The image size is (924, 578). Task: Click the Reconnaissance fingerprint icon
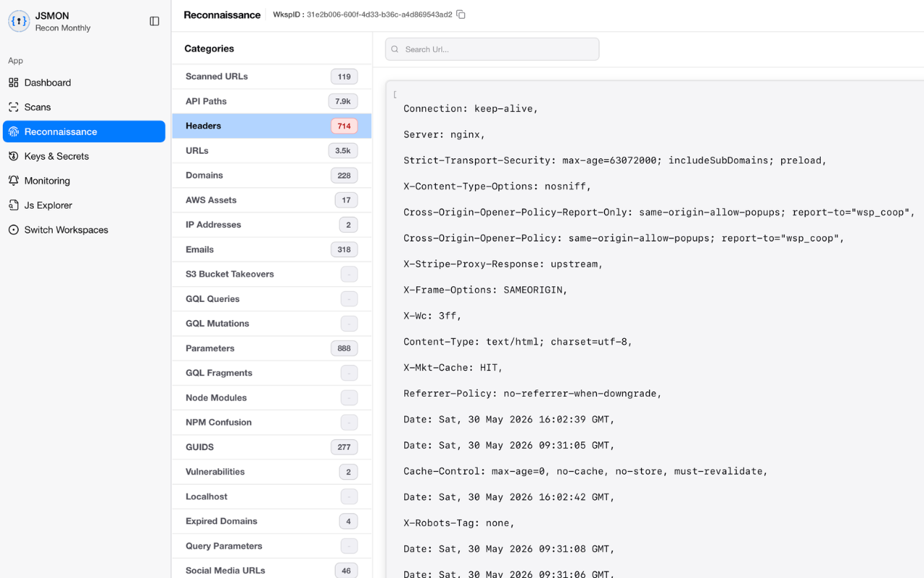click(x=14, y=131)
